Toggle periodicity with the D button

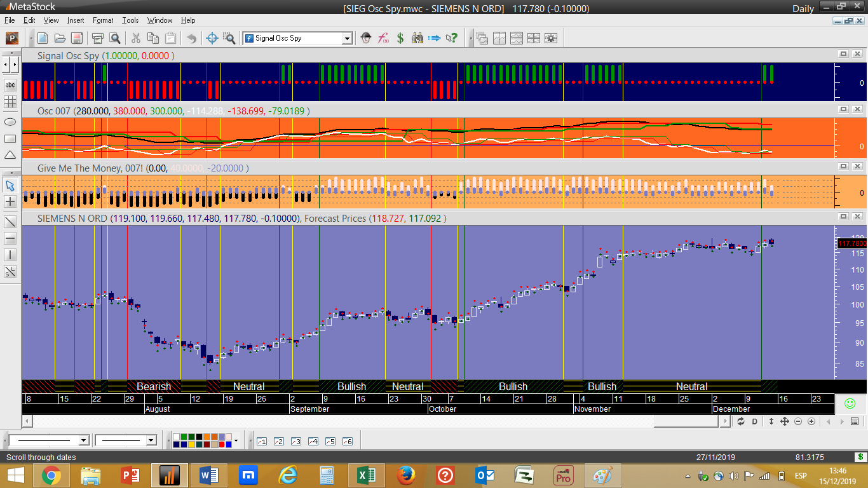755,421
